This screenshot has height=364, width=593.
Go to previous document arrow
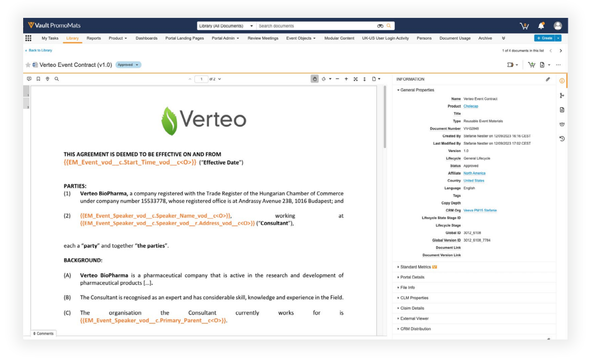click(551, 50)
